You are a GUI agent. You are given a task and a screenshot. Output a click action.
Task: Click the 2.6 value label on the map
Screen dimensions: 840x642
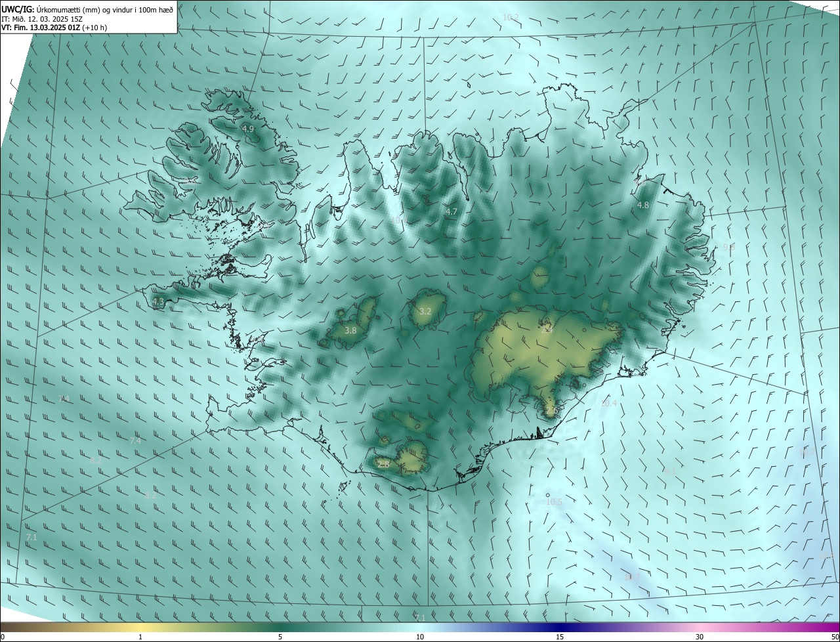coord(551,411)
